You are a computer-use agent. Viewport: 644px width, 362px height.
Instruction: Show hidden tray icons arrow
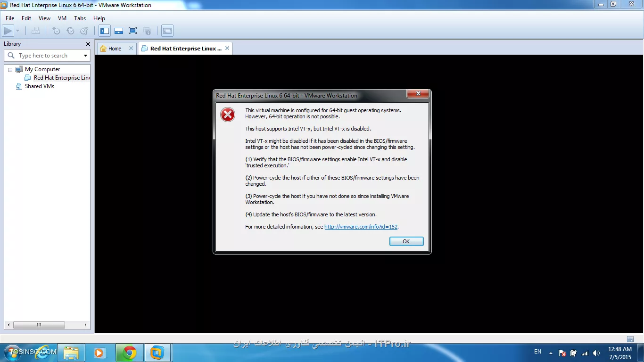coord(551,353)
